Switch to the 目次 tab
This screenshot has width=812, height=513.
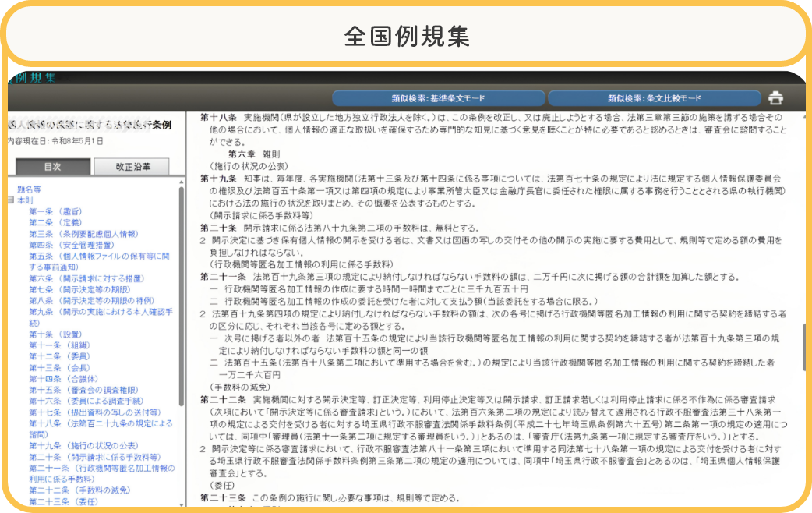[53, 166]
